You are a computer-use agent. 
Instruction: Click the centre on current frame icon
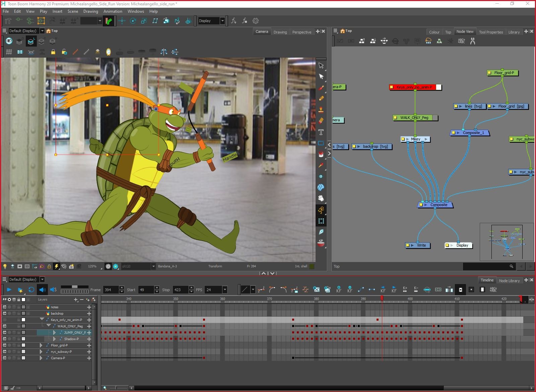coord(427,289)
